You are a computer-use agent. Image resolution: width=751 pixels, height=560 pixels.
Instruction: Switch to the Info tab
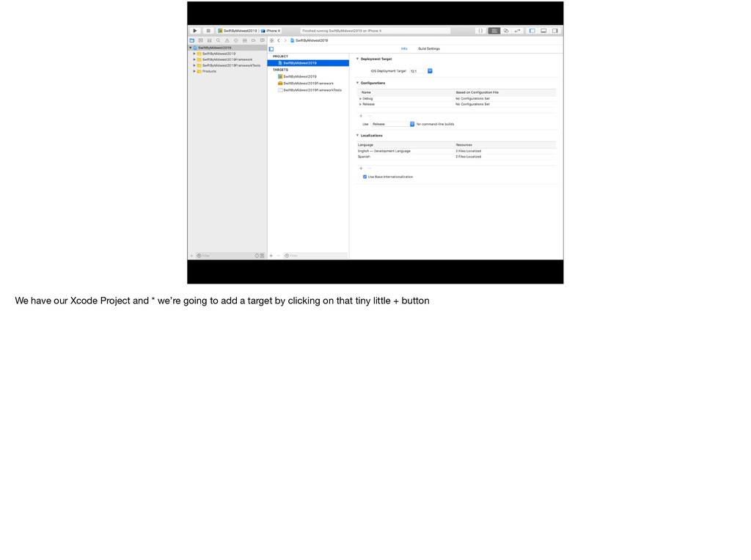[404, 49]
